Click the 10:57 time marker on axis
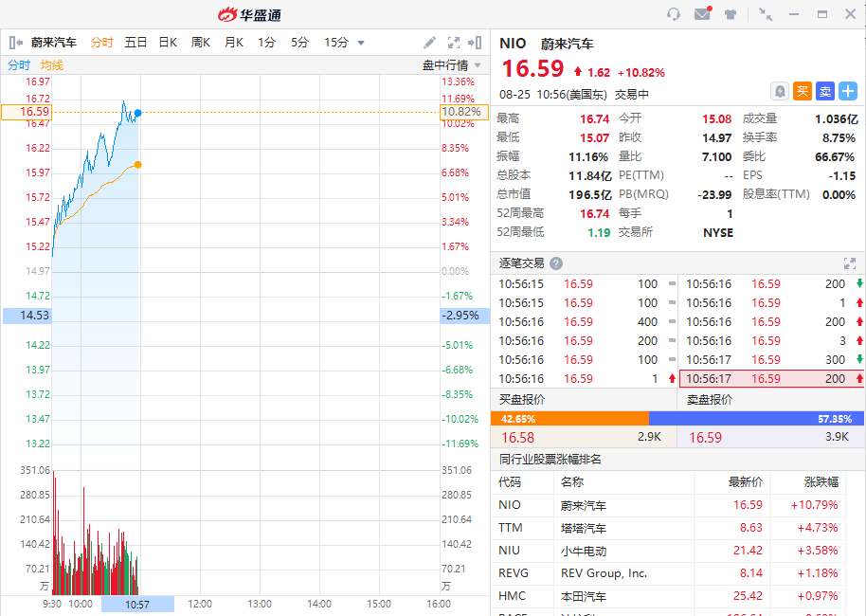866x616 pixels. click(137, 605)
